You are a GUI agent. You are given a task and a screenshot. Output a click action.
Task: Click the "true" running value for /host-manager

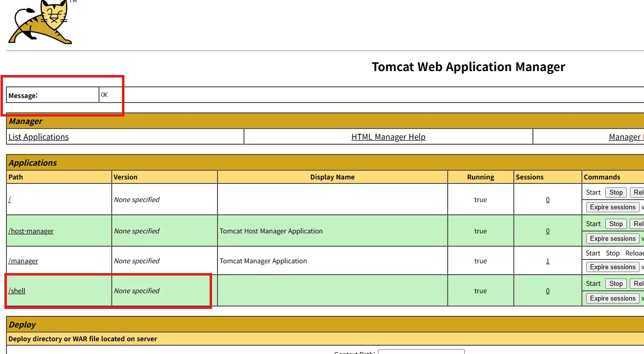tap(480, 231)
